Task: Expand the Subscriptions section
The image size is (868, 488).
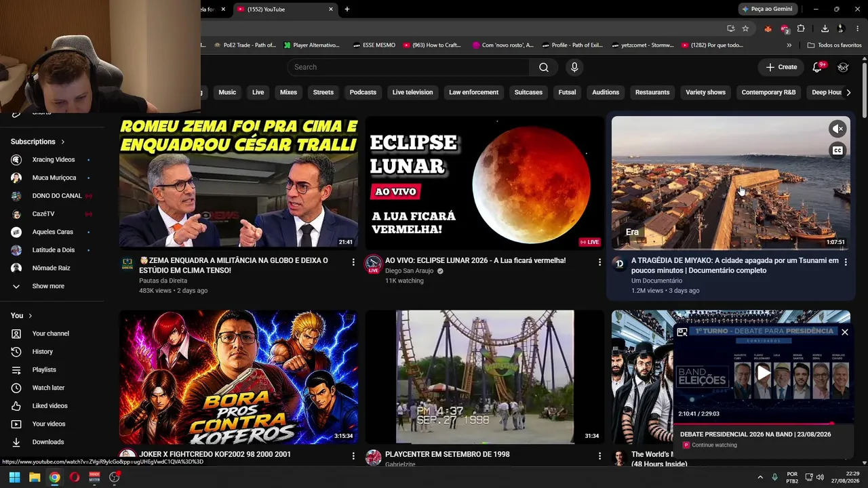Action: coord(38,142)
